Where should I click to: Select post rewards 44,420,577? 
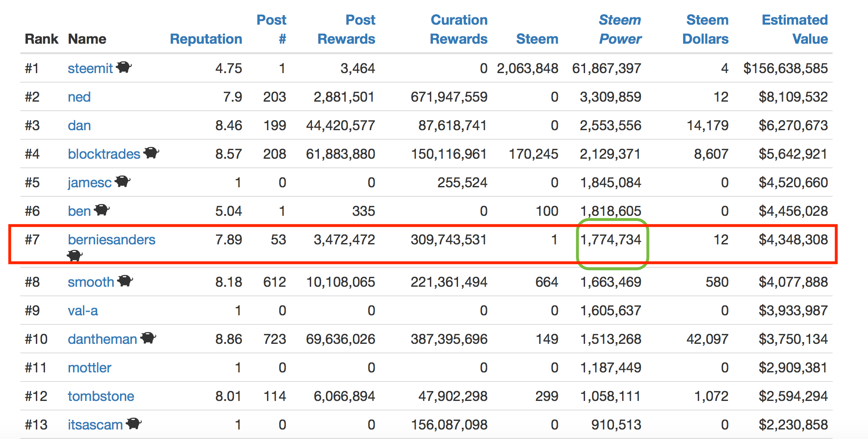tap(340, 125)
